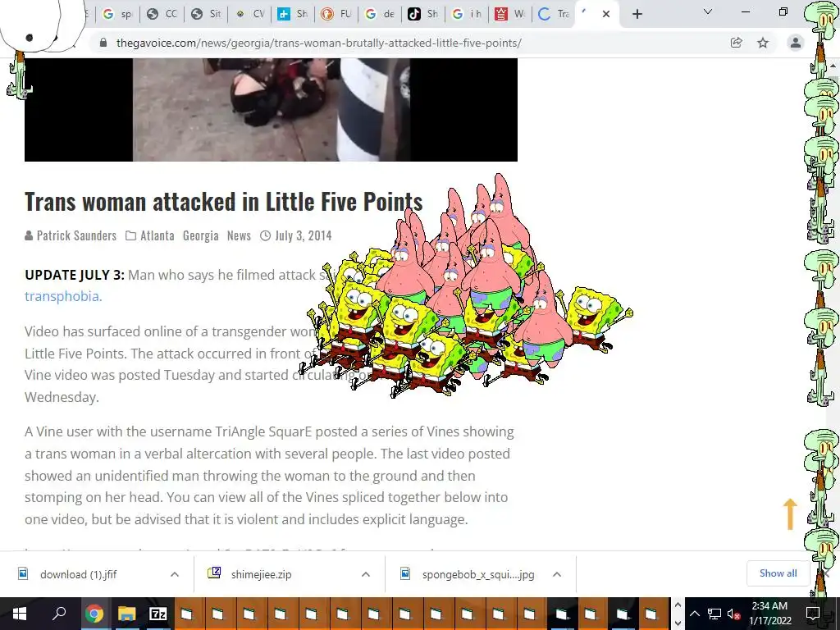Show hidden system tray icons
Image resolution: width=840 pixels, height=630 pixels.
694,614
